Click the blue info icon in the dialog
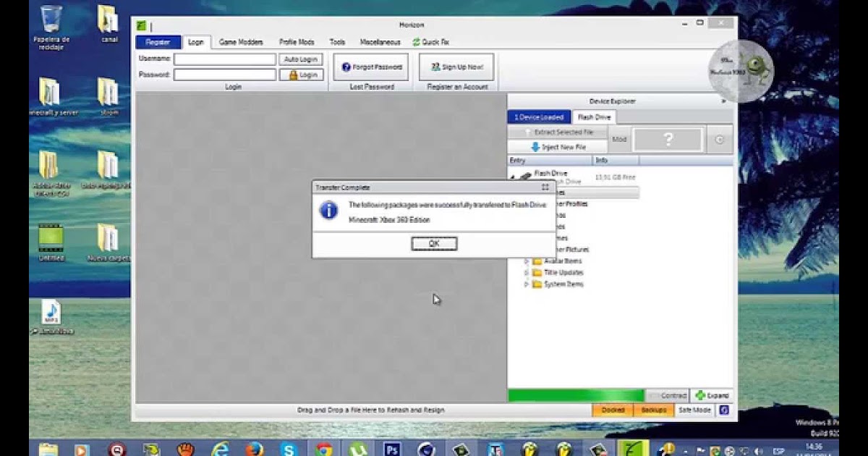 click(329, 211)
